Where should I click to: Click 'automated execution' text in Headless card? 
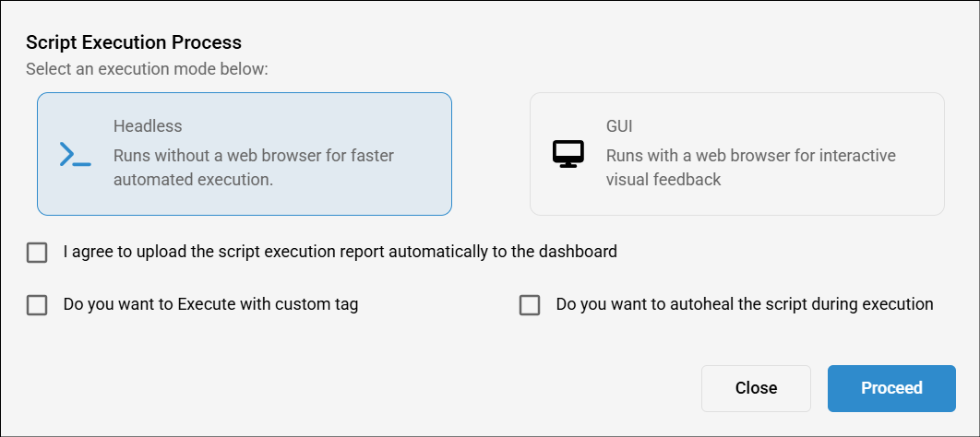pyautogui.click(x=193, y=180)
